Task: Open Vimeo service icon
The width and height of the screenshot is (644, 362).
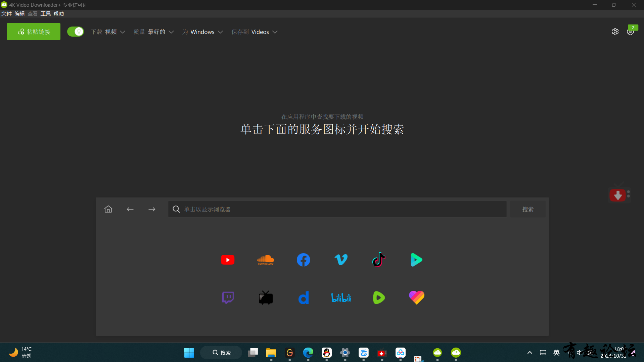Action: point(341,260)
